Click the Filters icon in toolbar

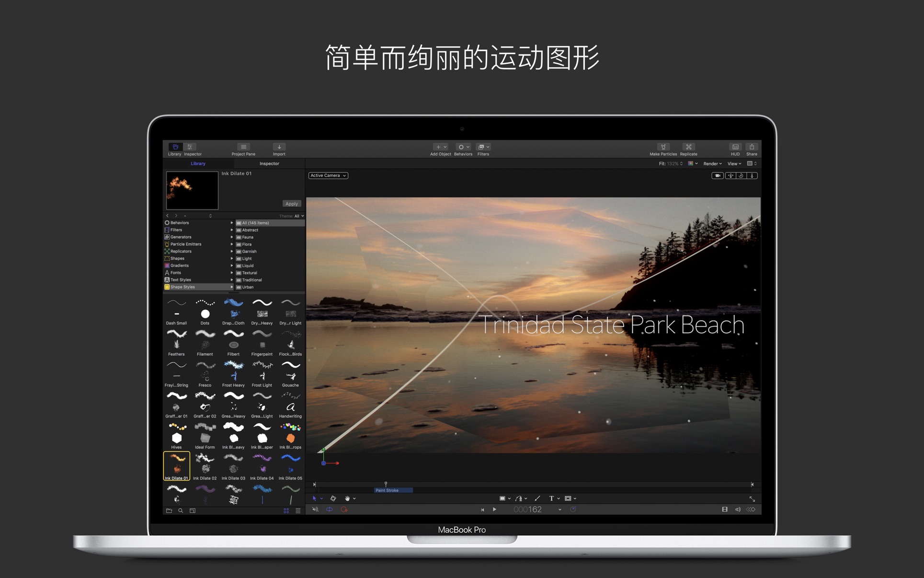[x=484, y=147]
